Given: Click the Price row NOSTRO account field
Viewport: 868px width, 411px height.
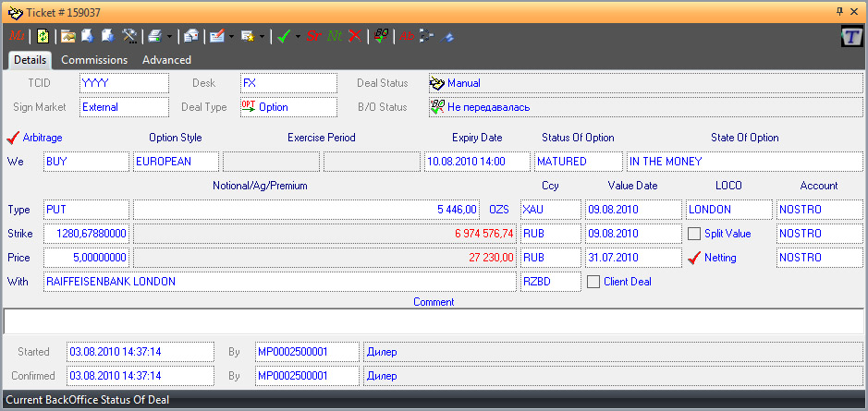Looking at the screenshot, I should [820, 257].
